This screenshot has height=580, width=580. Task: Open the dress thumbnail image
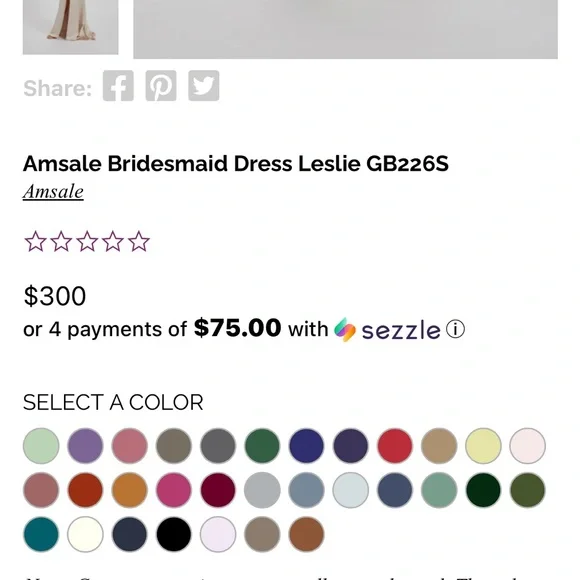(x=71, y=27)
